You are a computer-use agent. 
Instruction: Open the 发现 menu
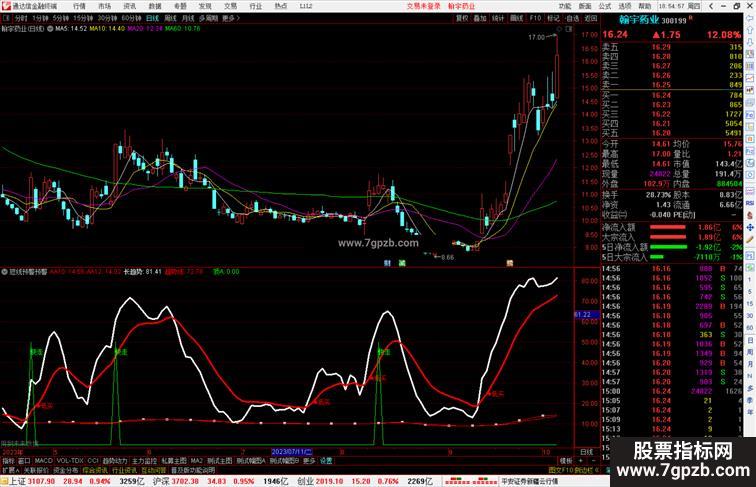point(205,6)
